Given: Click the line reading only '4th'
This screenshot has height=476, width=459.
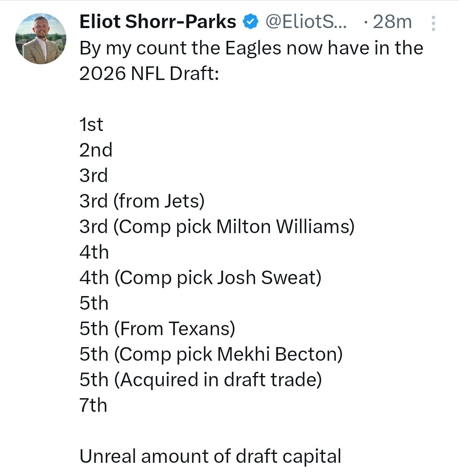Looking at the screenshot, I should [x=94, y=252].
